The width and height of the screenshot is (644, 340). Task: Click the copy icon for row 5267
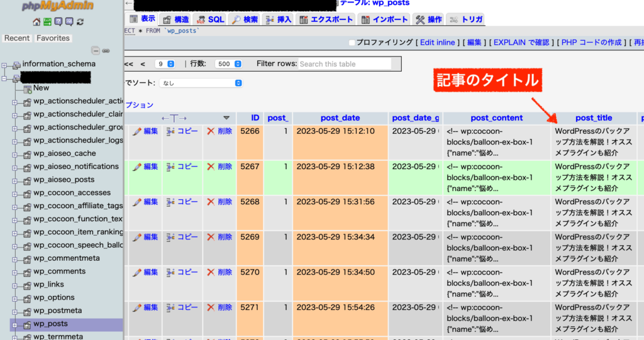(170, 167)
